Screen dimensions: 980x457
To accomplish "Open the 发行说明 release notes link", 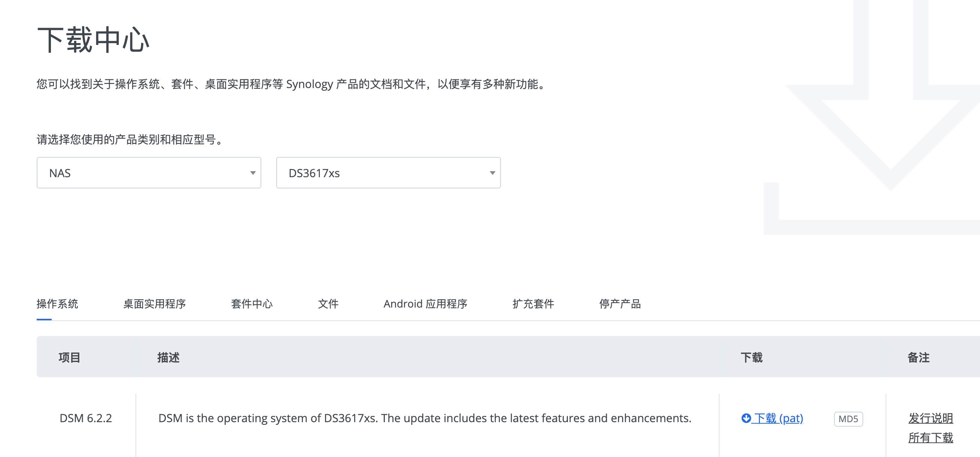I will [930, 418].
